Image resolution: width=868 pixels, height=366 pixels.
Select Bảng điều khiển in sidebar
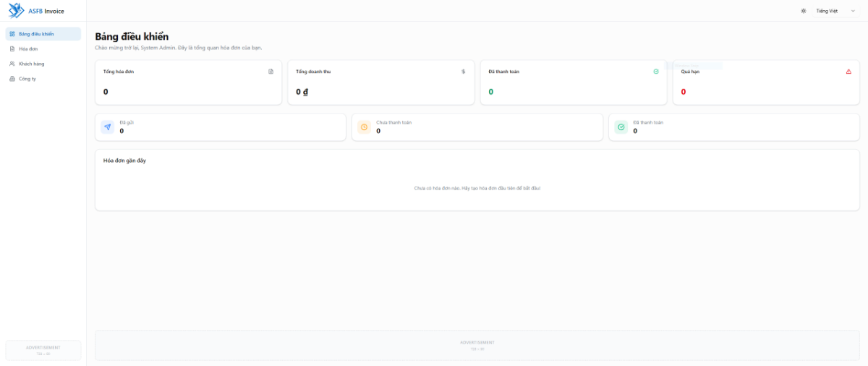tap(43, 34)
